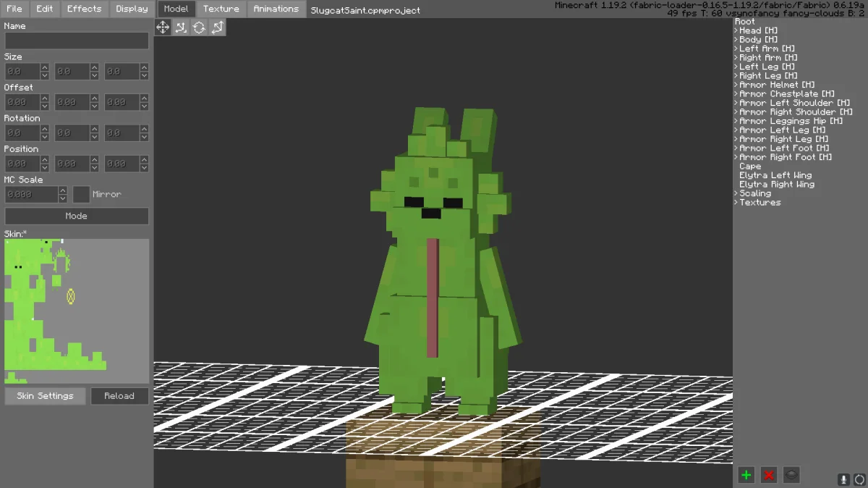Click the green plus add element icon

click(746, 475)
